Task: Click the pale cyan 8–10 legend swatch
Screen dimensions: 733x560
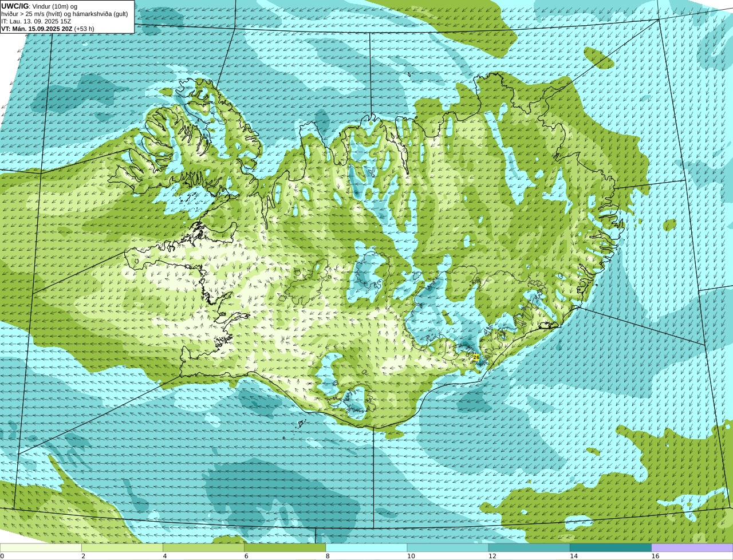Action: (366, 547)
